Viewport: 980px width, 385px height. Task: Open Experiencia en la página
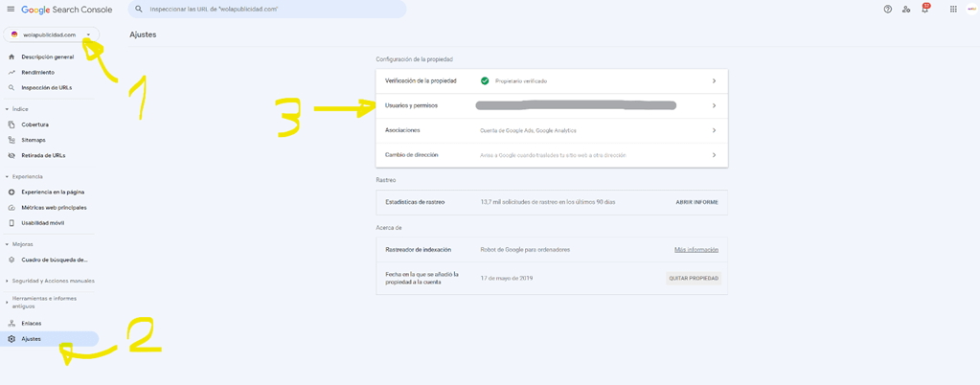[x=53, y=192]
